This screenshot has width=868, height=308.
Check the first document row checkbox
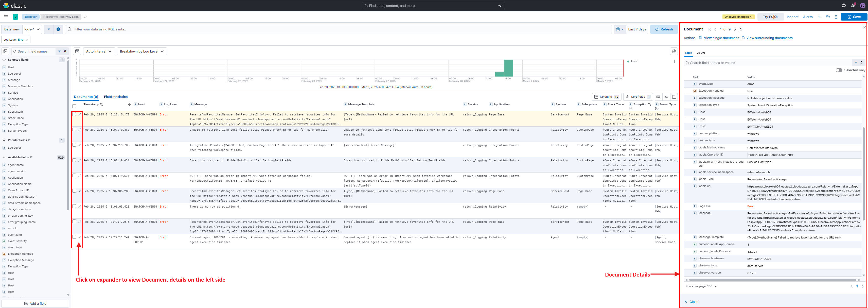tap(75, 114)
